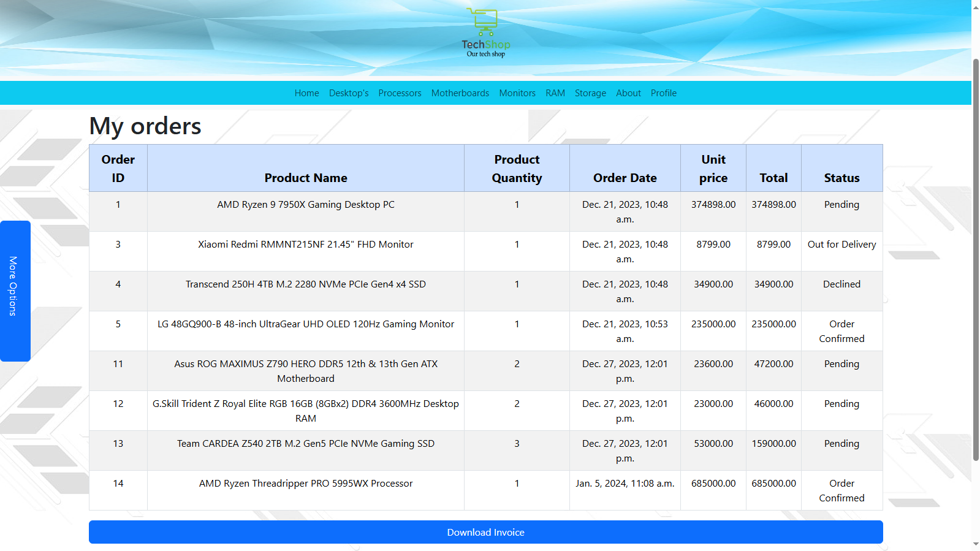Select AMD Ryzen 9 7950X Gaming Desktop PC
Viewport: 980px width, 551px height.
click(306, 205)
